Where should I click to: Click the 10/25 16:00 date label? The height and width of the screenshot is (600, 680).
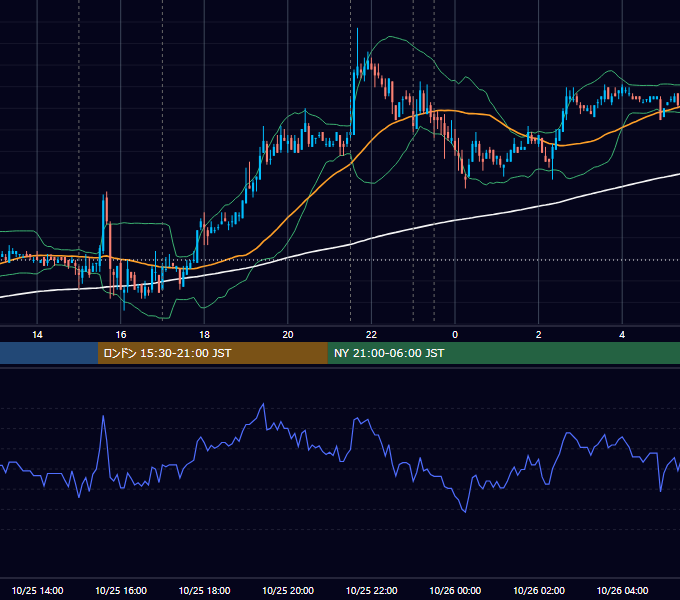(x=121, y=590)
